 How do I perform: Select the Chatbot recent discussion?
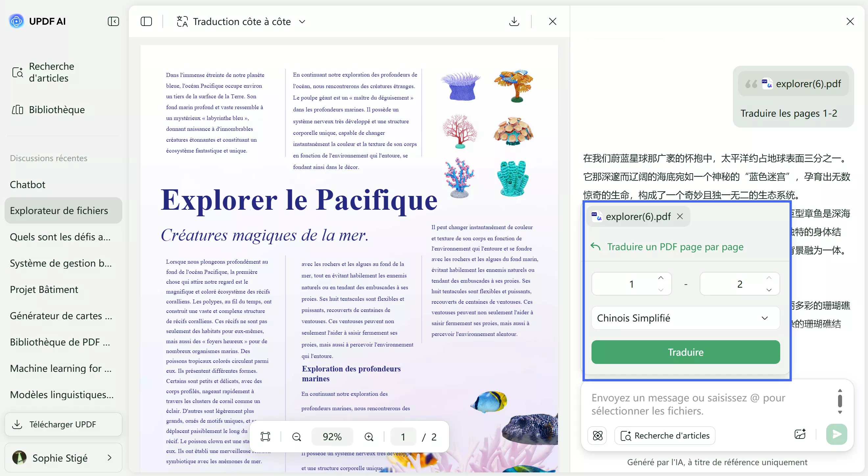coord(27,184)
